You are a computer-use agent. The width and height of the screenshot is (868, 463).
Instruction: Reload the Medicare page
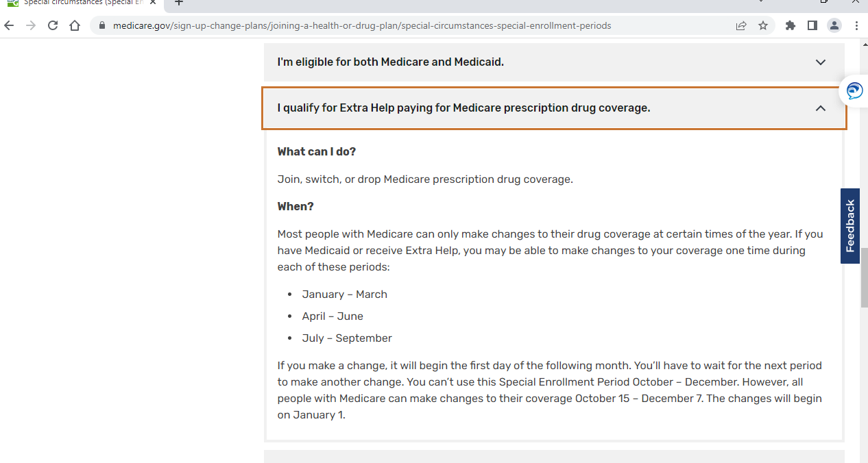click(x=53, y=25)
